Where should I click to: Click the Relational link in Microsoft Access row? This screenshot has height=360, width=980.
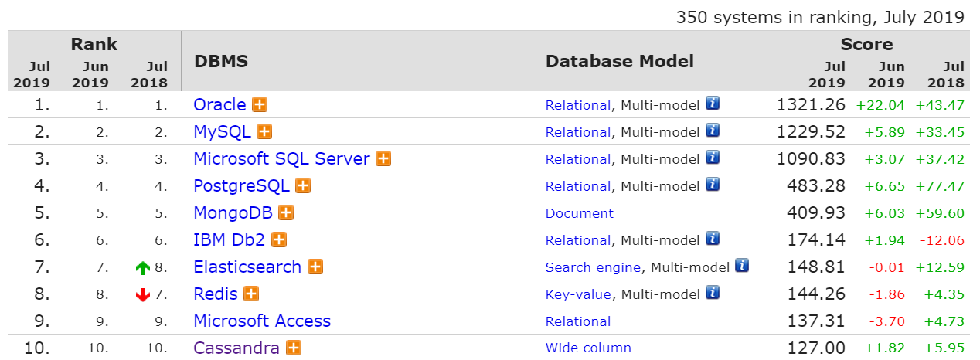click(578, 321)
